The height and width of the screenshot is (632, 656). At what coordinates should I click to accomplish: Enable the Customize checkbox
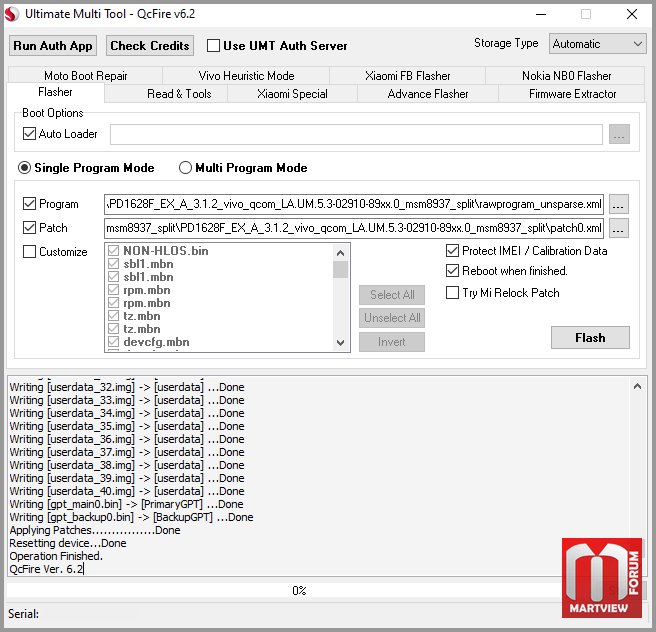pos(29,251)
